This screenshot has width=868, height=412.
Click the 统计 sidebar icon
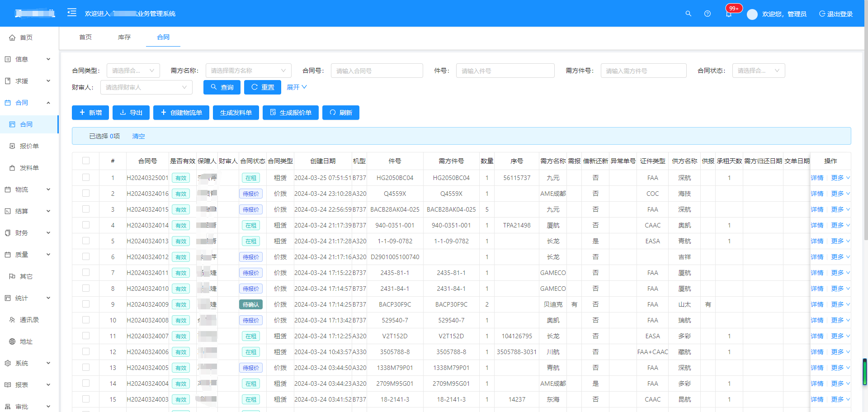click(x=8, y=298)
